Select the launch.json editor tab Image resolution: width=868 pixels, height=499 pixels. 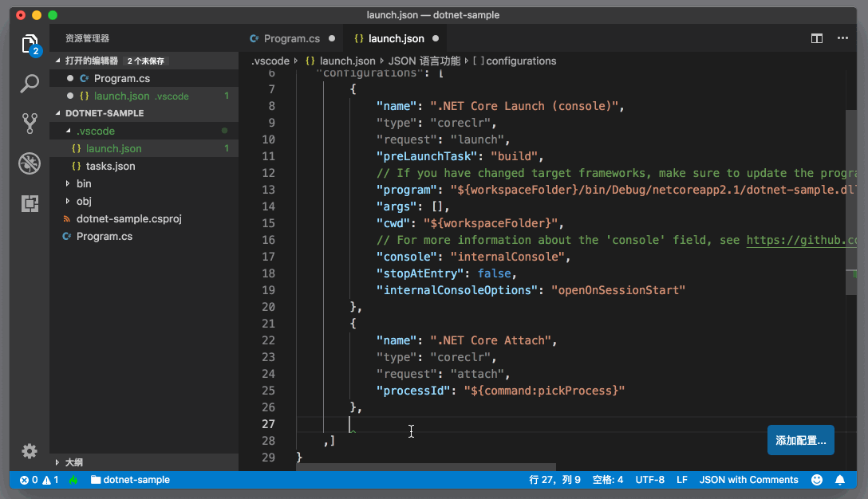pyautogui.click(x=396, y=38)
